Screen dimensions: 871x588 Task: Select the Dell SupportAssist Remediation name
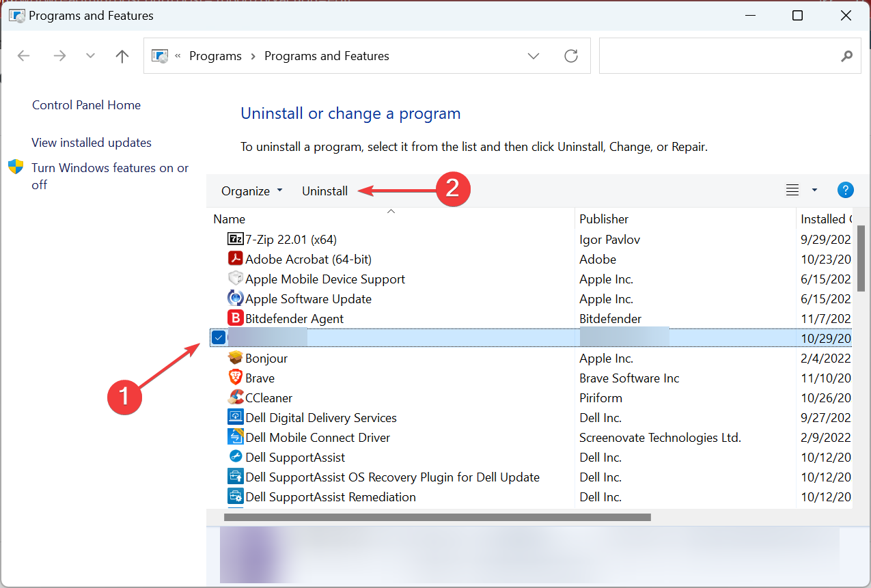[331, 496]
